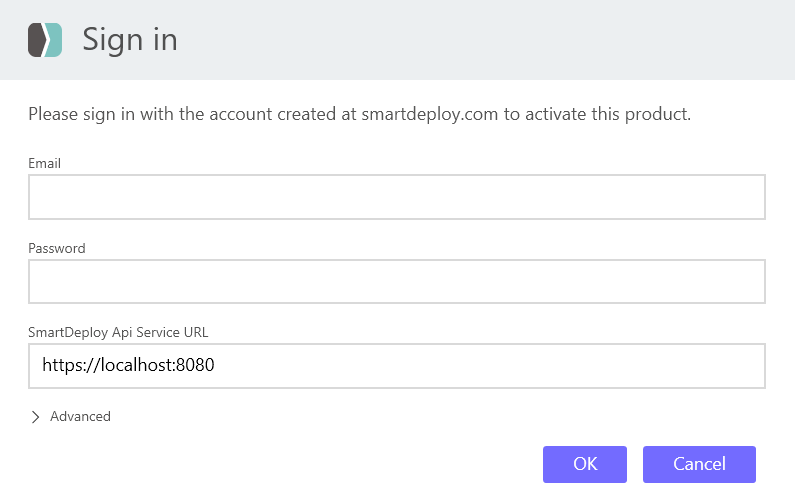Click the Advanced label text
The image size is (795, 497).
80,417
